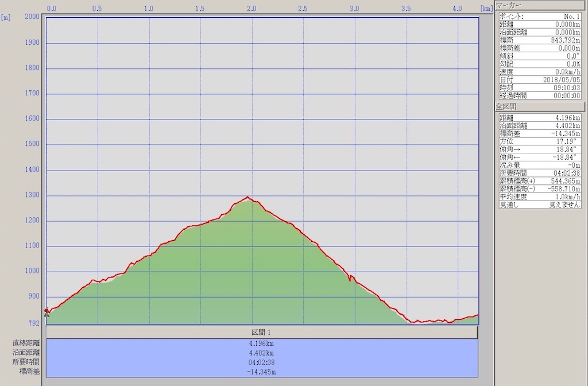This screenshot has height=386, width=588.
Task: Click the 日付 2018/05/05 row
Action: pyautogui.click(x=540, y=80)
